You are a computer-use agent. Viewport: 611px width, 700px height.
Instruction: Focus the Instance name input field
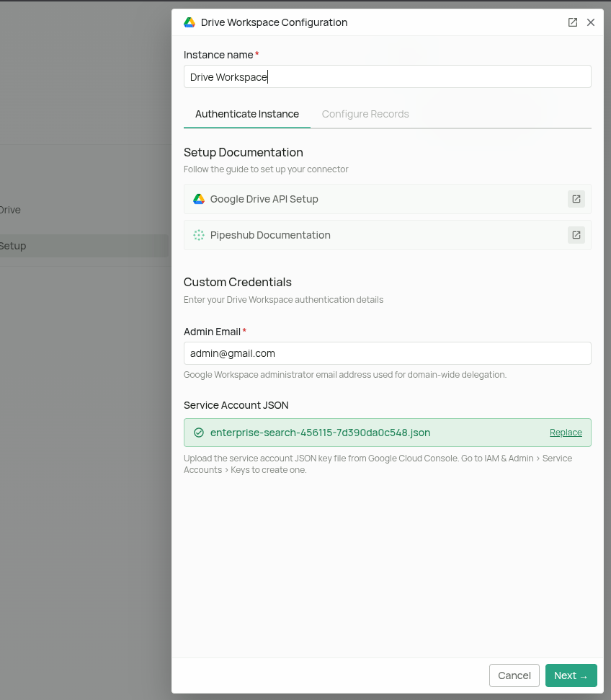tap(388, 77)
